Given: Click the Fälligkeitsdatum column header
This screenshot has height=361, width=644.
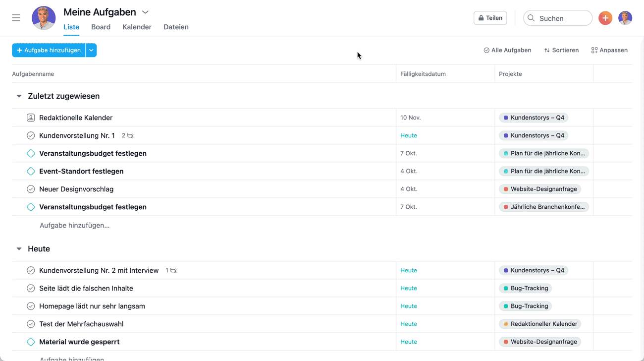Looking at the screenshot, I should [x=423, y=74].
